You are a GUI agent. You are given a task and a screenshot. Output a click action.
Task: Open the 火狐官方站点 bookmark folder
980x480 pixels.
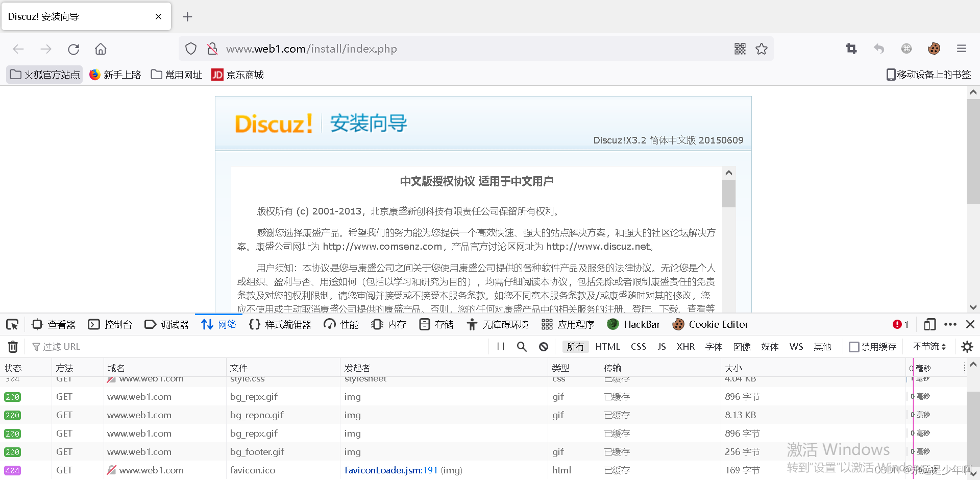45,75
